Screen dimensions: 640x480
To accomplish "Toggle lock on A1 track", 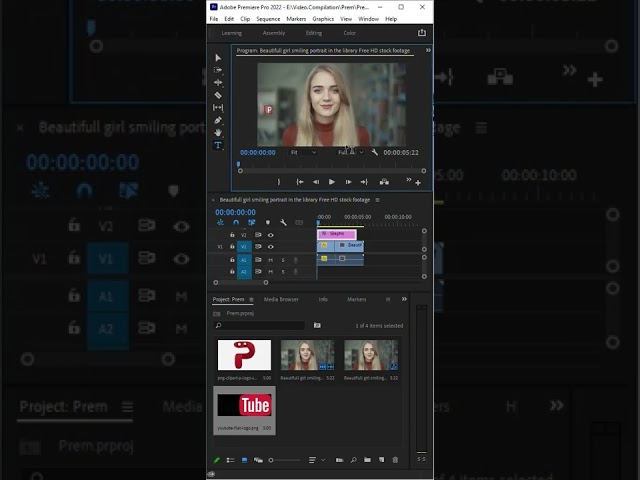I will pos(232,260).
